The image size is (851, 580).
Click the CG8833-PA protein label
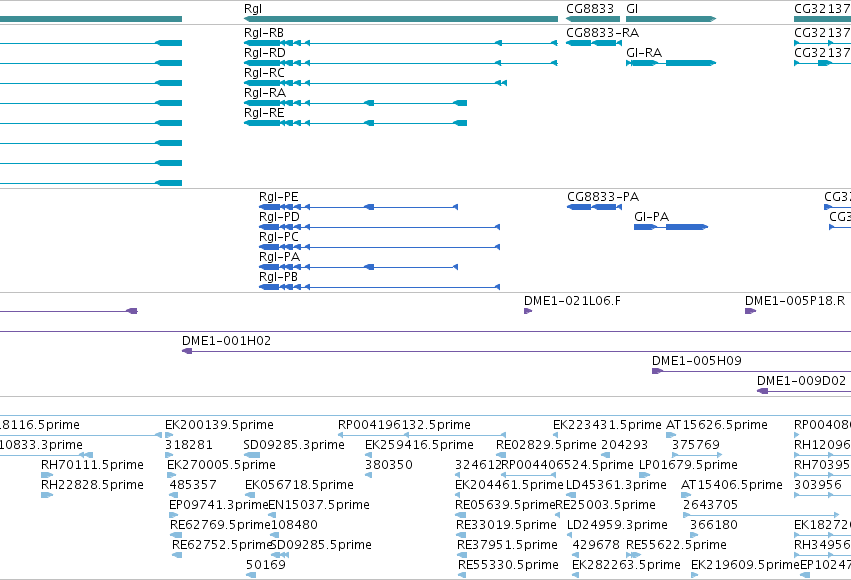pos(602,197)
